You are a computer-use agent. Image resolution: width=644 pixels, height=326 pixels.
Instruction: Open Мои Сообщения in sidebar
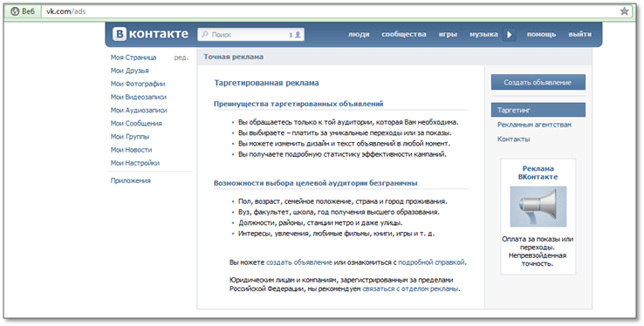tap(136, 123)
